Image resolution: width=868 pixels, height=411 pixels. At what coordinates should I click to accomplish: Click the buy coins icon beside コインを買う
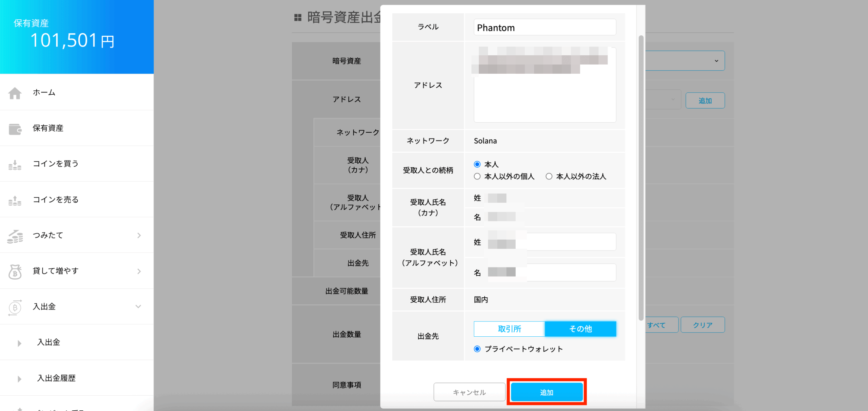15,165
